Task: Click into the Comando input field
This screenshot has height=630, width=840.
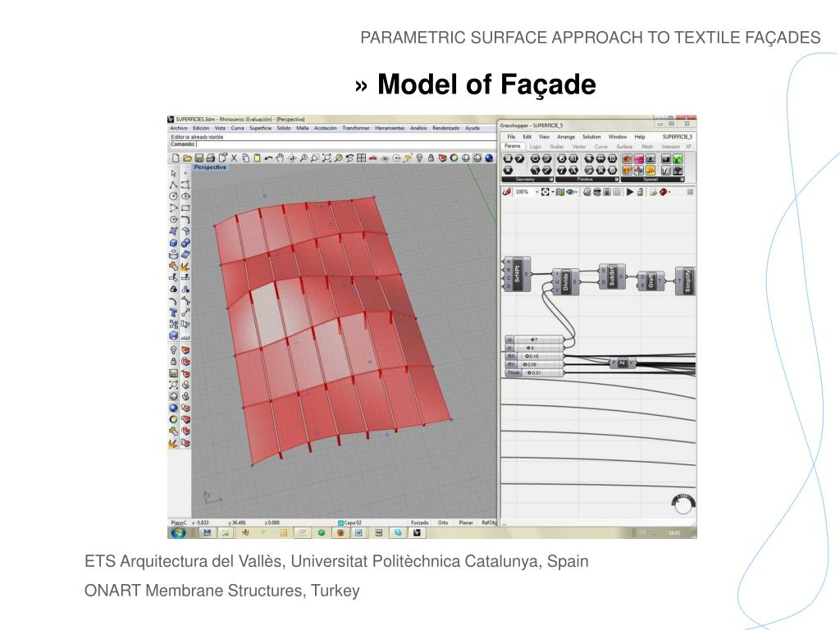Action: [x=333, y=144]
